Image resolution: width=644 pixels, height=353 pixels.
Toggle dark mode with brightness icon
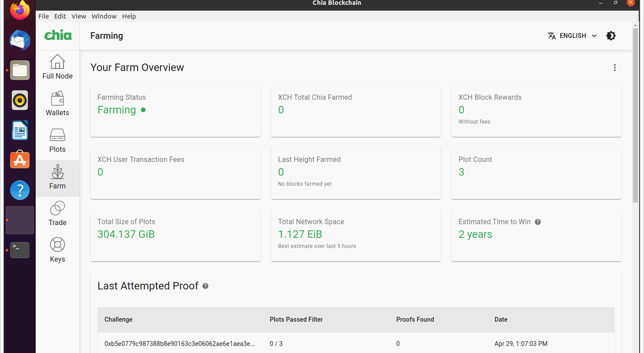(x=611, y=36)
